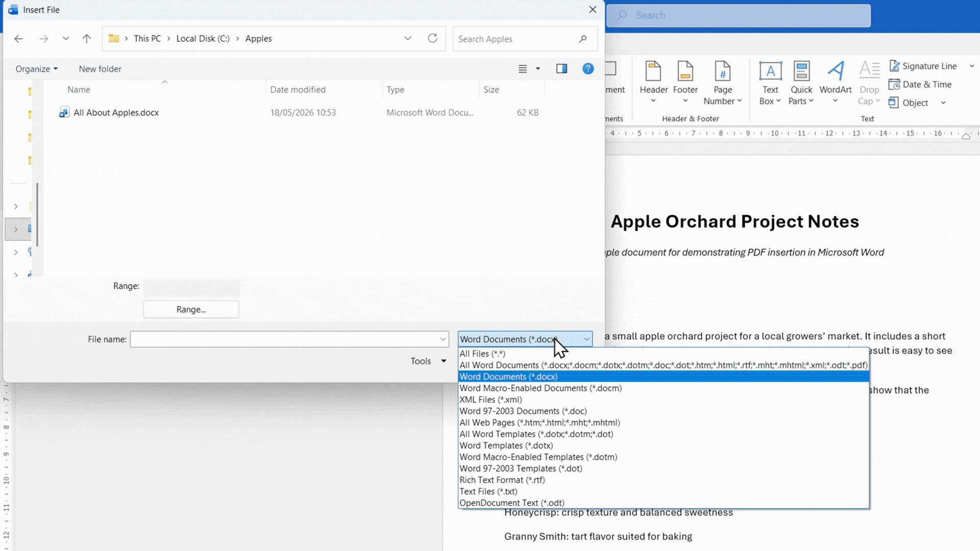Insert Date & Time
This screenshot has height=551, width=980.
coord(920,85)
